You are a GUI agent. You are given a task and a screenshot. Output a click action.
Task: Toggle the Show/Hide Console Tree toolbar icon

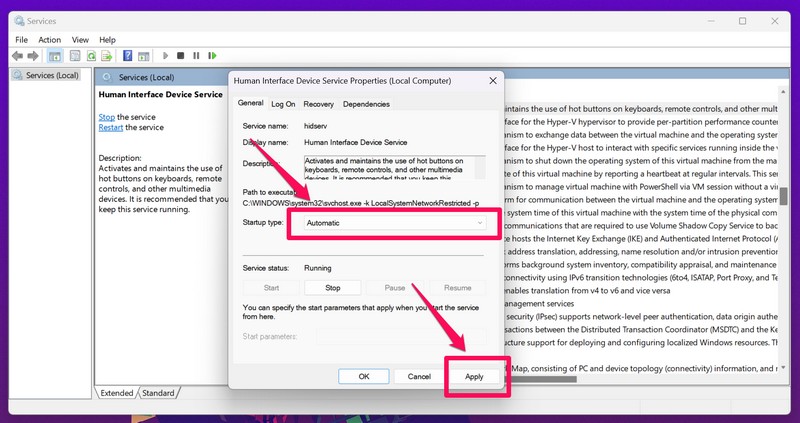coord(56,56)
